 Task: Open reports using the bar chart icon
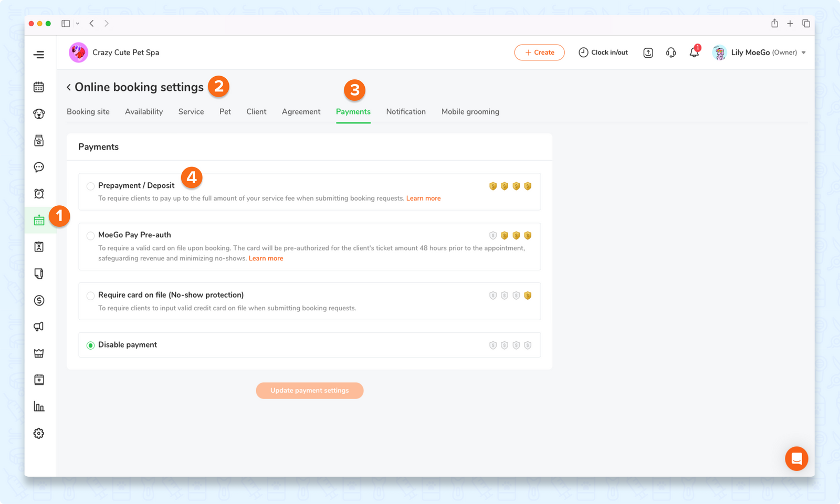pyautogui.click(x=39, y=406)
